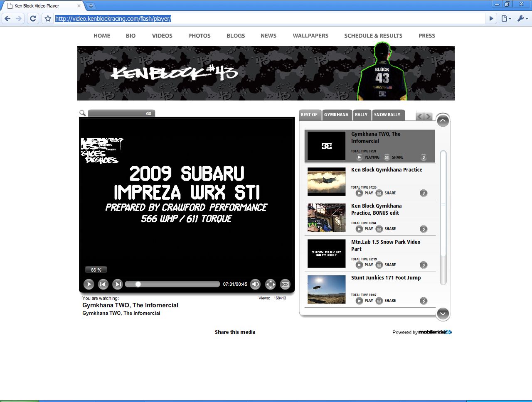Click the playlist up chevron button
This screenshot has width=532, height=402.
[443, 121]
